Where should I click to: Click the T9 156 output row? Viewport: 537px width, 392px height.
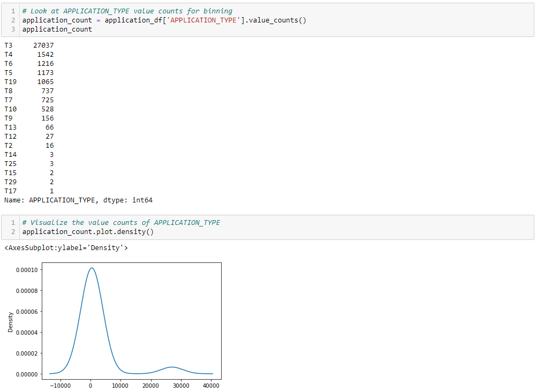pos(29,118)
